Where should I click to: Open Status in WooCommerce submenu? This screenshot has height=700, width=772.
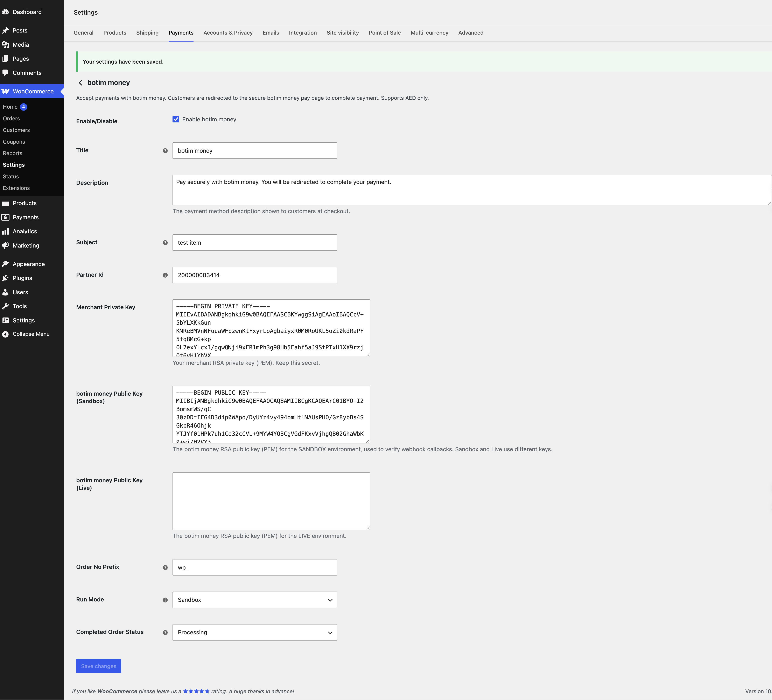[11, 176]
